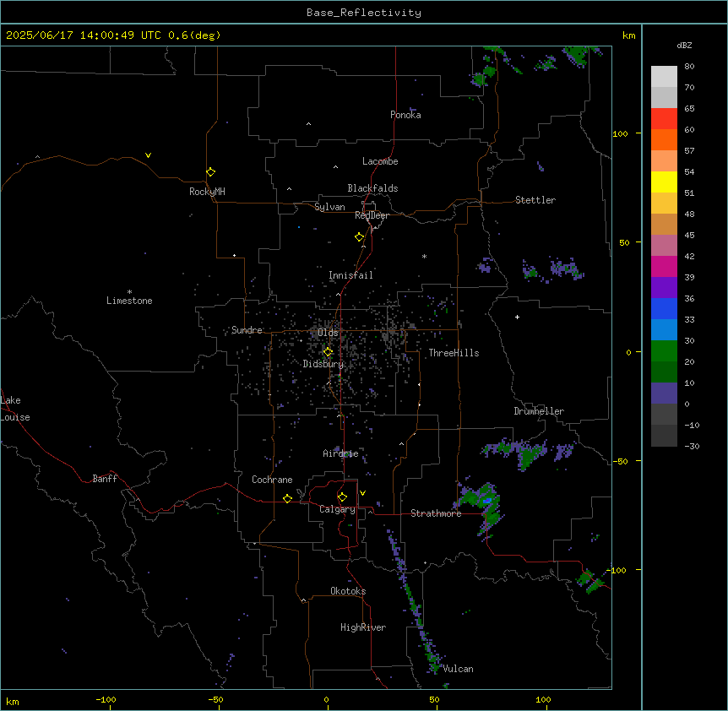The height and width of the screenshot is (711, 728).
Task: Click the yellow diamond marker between Olds and Didsbury
Action: (328, 352)
